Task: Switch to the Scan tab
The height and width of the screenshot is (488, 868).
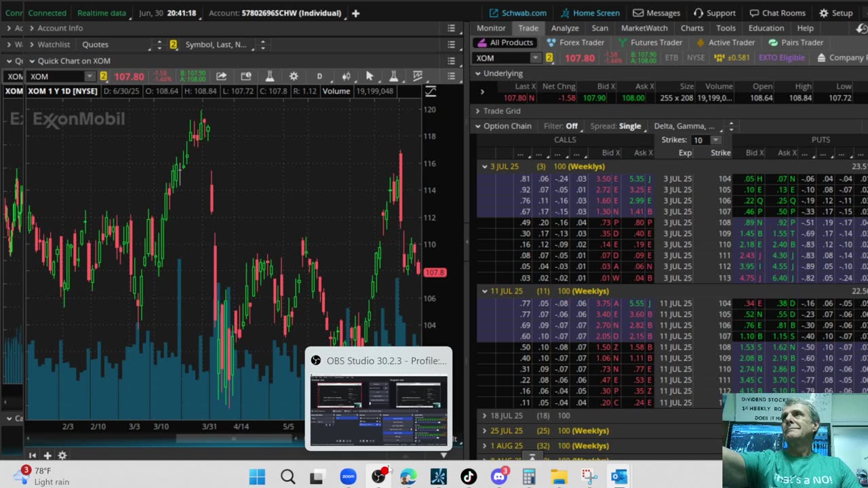Action: tap(600, 28)
